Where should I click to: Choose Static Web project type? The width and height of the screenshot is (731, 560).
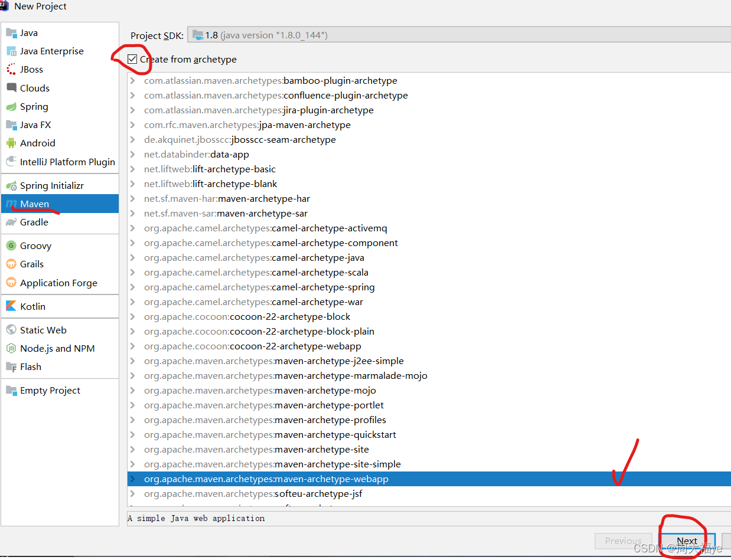[x=60, y=330]
